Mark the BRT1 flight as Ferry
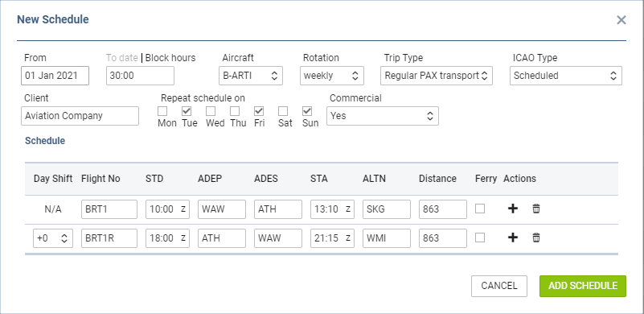The width and height of the screenshot is (644, 314). 480,209
